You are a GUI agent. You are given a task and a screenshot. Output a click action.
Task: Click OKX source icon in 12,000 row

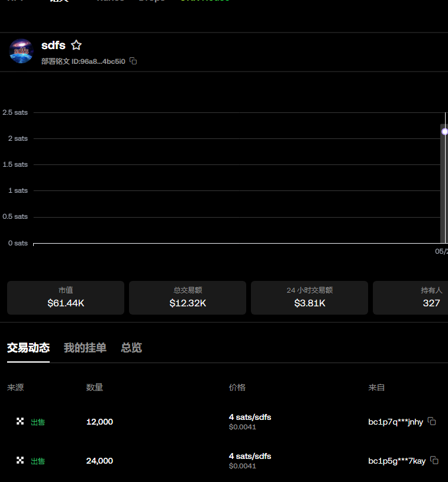click(20, 421)
